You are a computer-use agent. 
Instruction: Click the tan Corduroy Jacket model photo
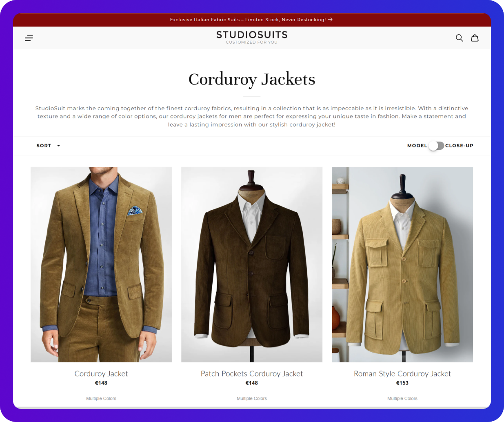(x=101, y=264)
